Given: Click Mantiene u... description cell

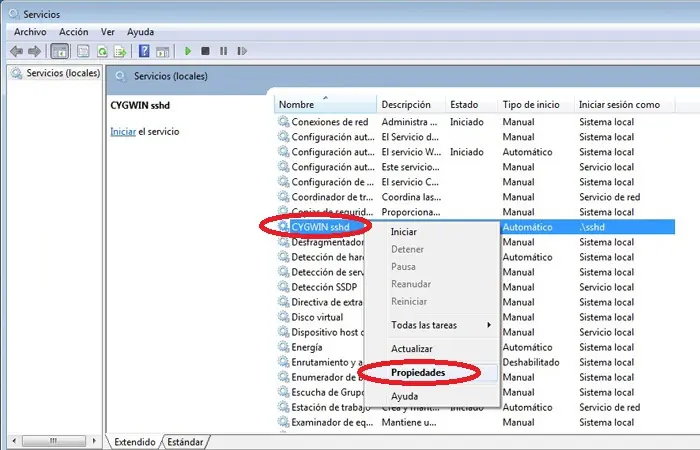Looking at the screenshot, I should (409, 422).
